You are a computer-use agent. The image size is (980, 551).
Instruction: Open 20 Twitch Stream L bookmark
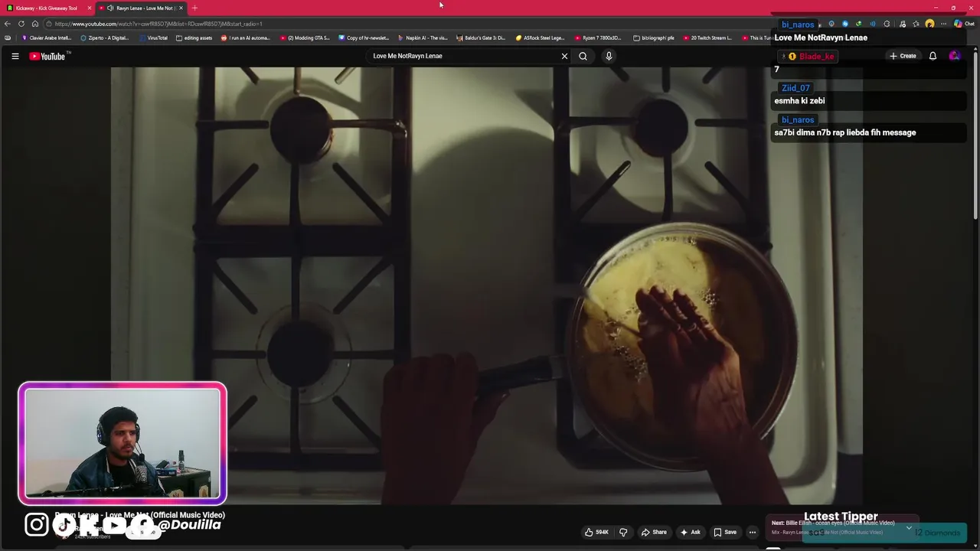click(707, 37)
